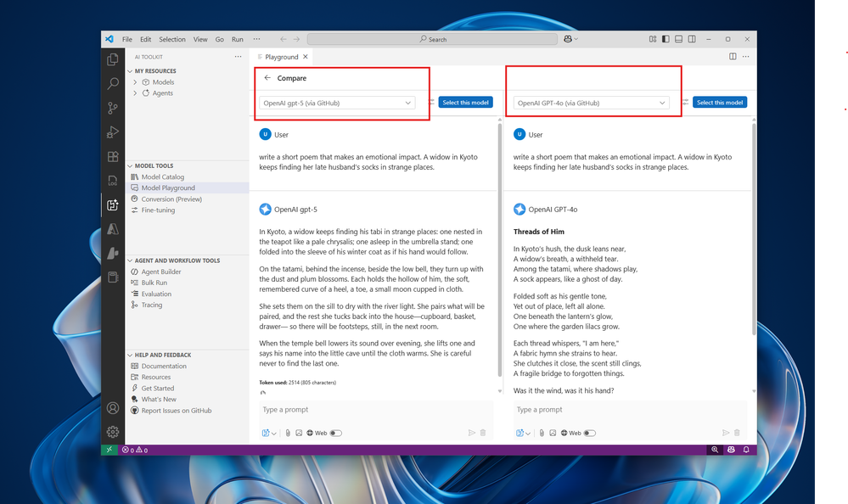
Task: Open model settings icon beside gpt-5 dropdown
Action: pyautogui.click(x=431, y=102)
